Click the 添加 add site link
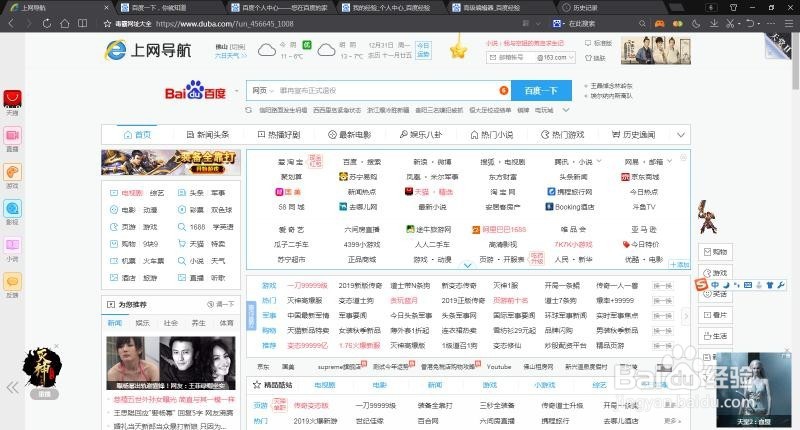Viewport: 800px width, 430px height. point(680,265)
